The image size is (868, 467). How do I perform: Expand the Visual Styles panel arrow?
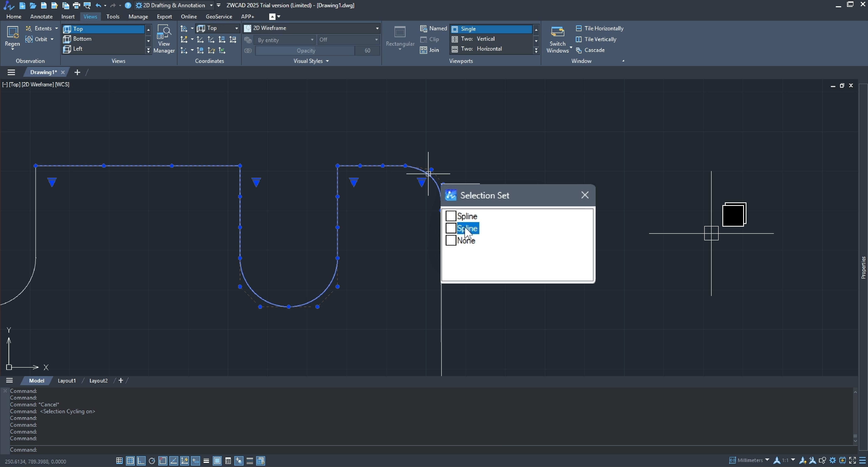click(x=327, y=61)
